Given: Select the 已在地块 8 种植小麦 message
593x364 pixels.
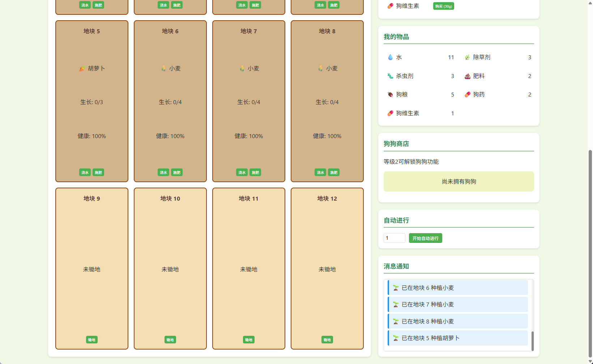Looking at the screenshot, I should click(x=458, y=321).
